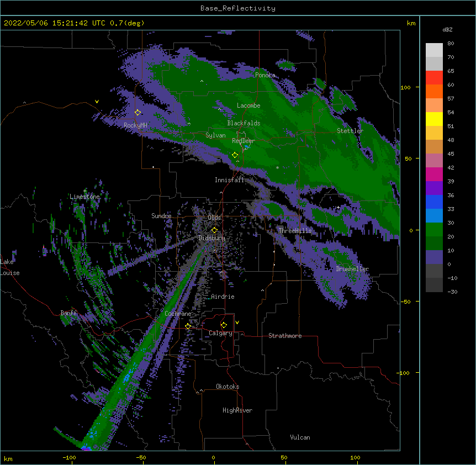
Task: Click the RedDeer city label
Action: [x=243, y=141]
